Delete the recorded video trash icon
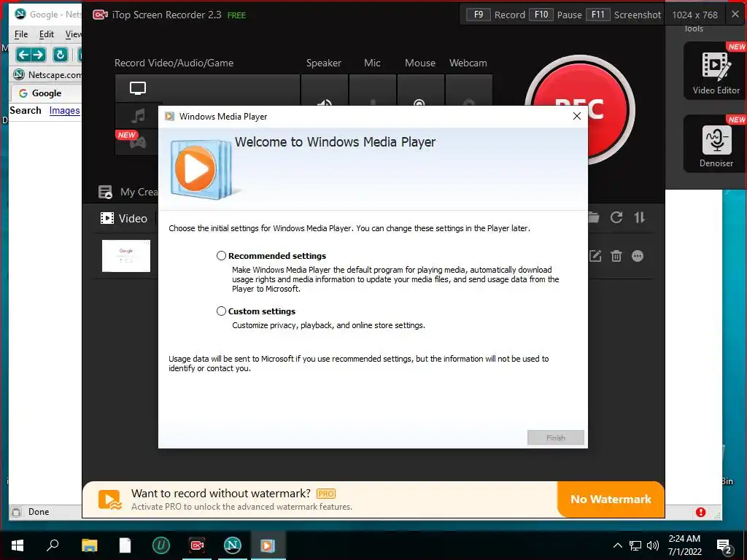This screenshot has height=560, width=747. tap(616, 256)
